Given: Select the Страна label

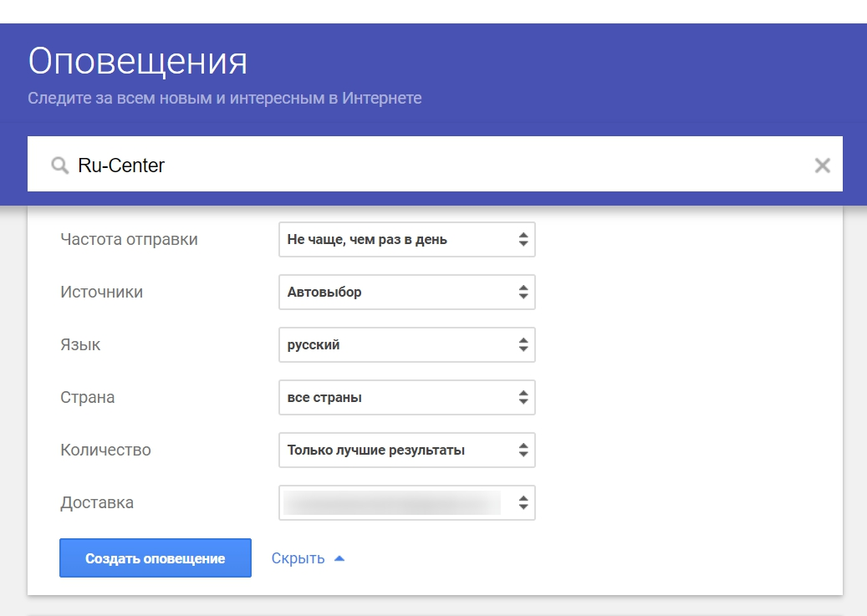Looking at the screenshot, I should [x=87, y=398].
